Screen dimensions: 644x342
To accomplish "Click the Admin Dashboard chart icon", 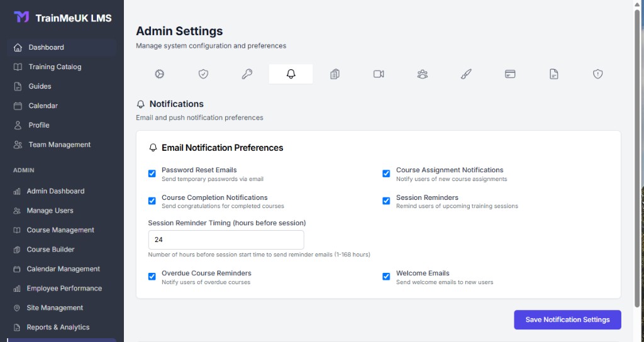I will (x=17, y=191).
